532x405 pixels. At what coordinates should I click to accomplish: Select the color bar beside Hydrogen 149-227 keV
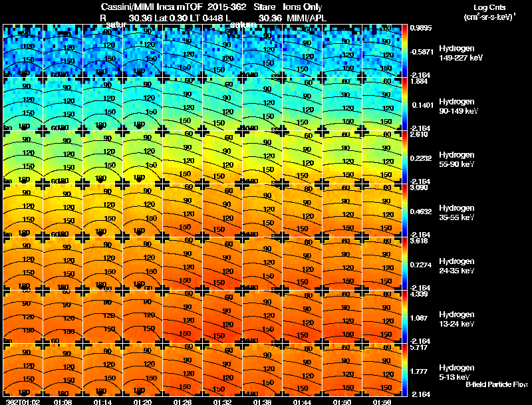[x=404, y=51]
